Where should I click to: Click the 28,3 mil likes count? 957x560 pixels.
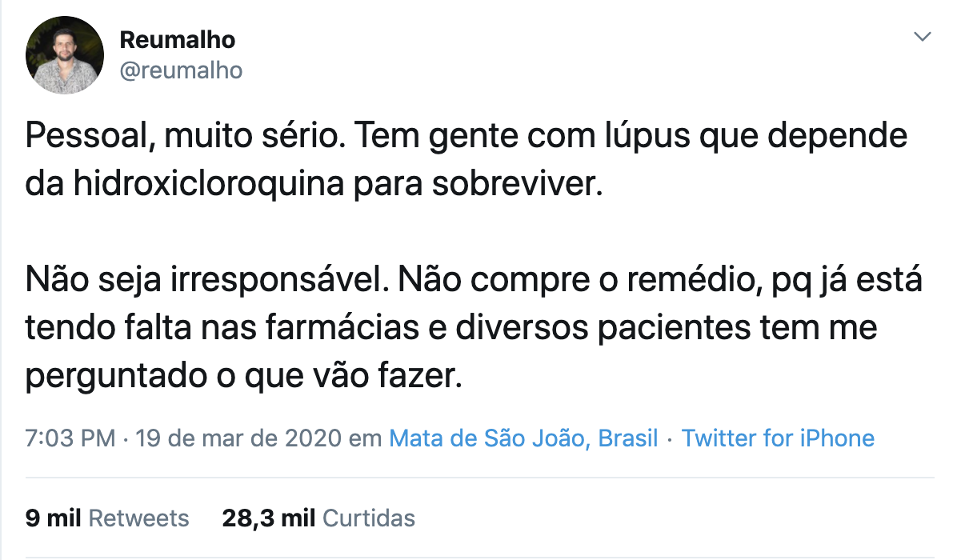click(x=269, y=518)
